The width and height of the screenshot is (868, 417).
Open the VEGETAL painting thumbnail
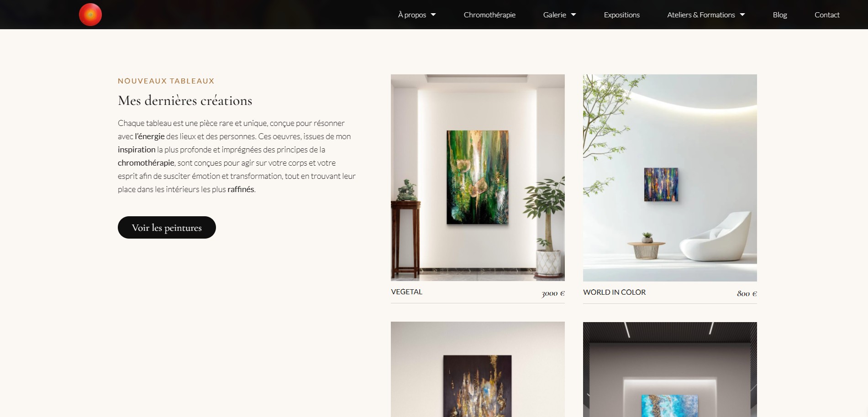pos(478,177)
